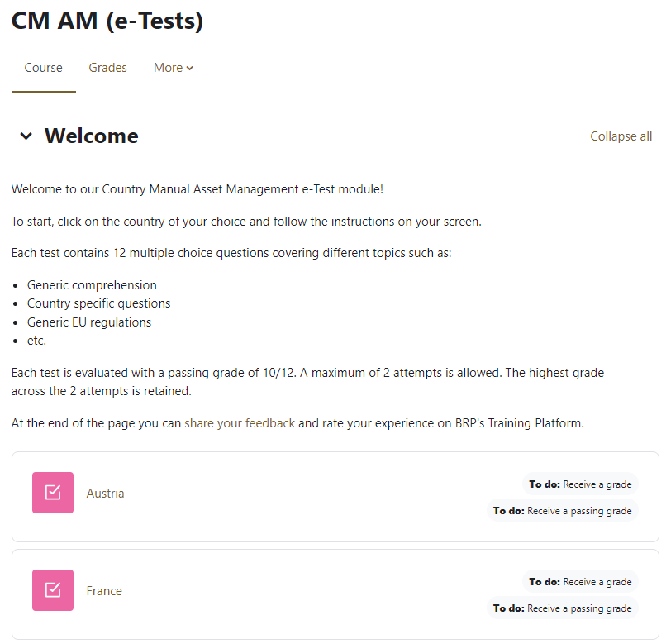The width and height of the screenshot is (666, 644).
Task: Switch to the Grades tab
Action: click(x=108, y=68)
